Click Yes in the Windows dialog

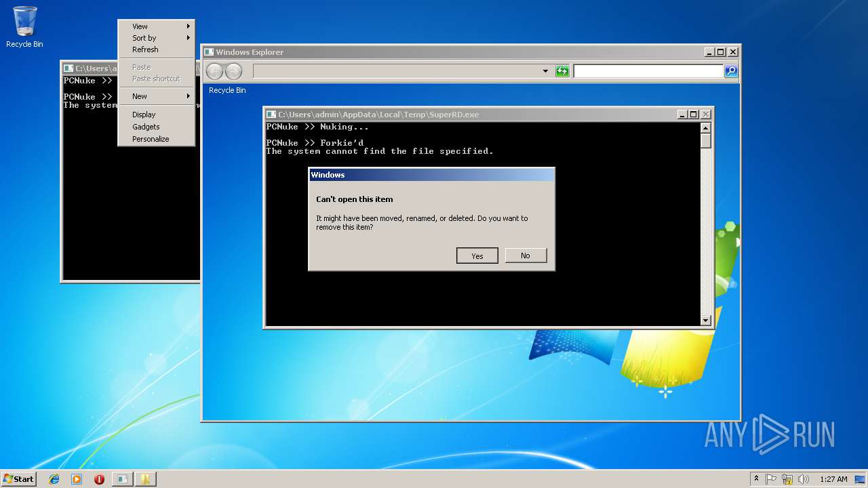tap(477, 256)
